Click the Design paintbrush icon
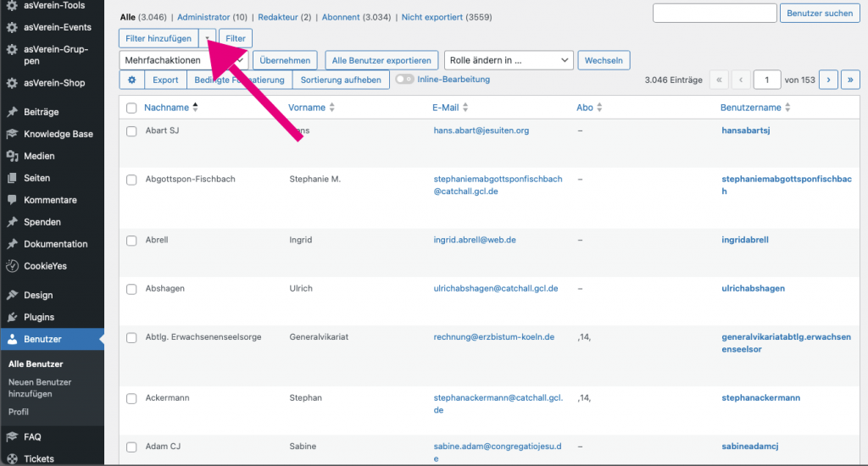 [x=12, y=295]
